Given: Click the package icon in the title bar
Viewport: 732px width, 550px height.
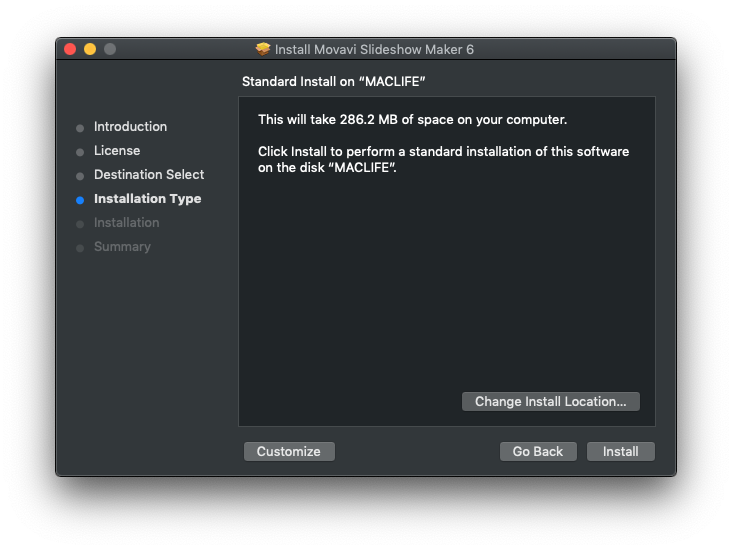Looking at the screenshot, I should 263,49.
